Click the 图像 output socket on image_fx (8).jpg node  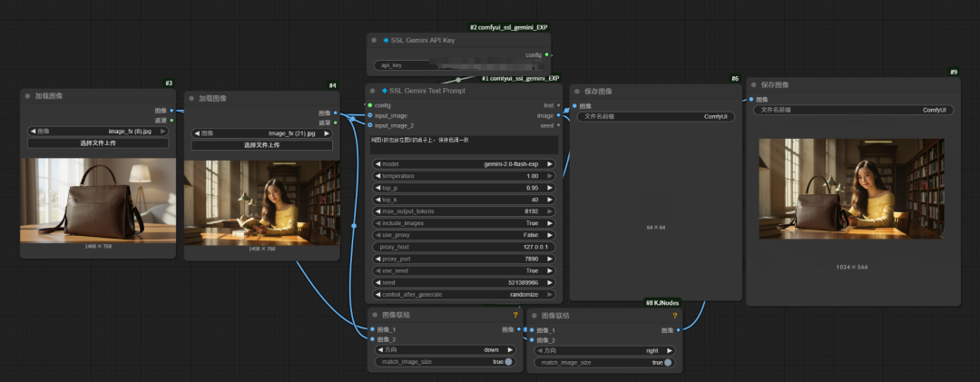[x=171, y=111]
